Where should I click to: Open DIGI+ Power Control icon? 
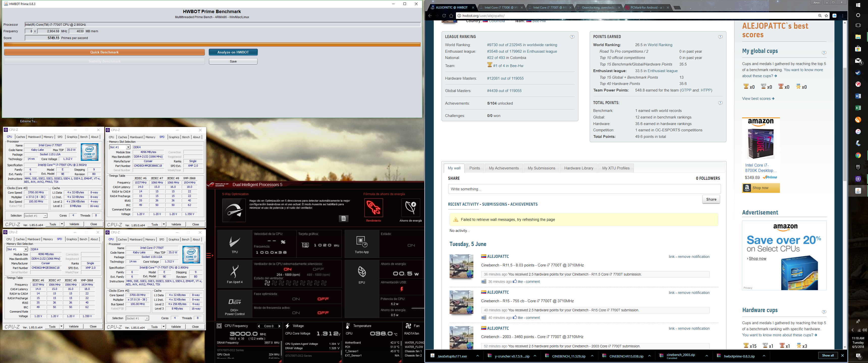pyautogui.click(x=234, y=301)
